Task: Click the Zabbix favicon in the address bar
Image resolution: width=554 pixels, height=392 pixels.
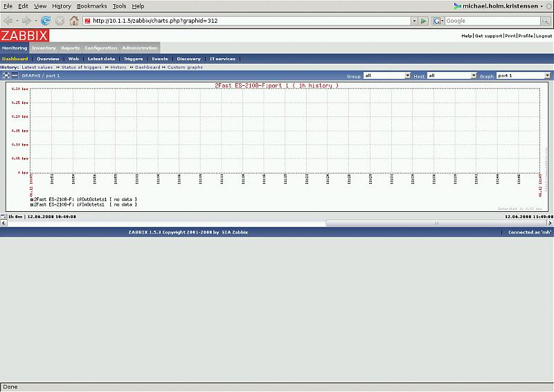Action: [87, 21]
